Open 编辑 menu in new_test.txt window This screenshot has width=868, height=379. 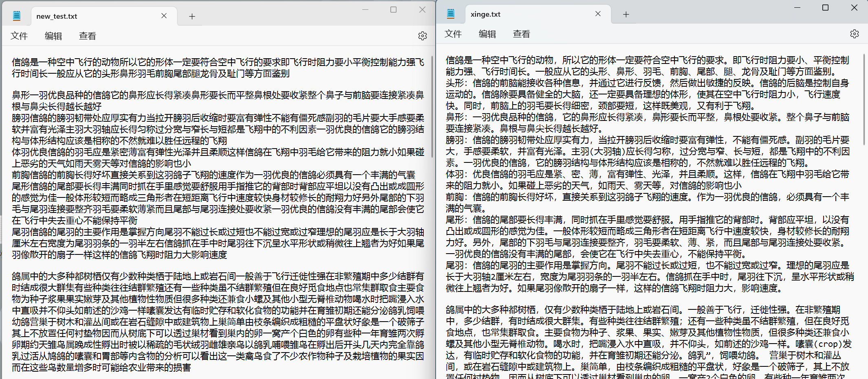click(53, 36)
